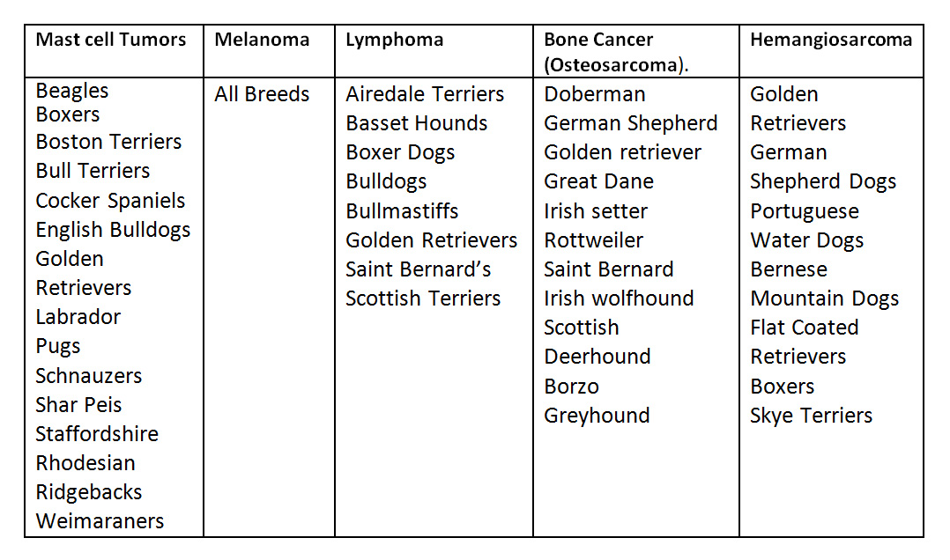Image resolution: width=950 pixels, height=560 pixels.
Task: Click Irish wolfhound text
Action: pyautogui.click(x=619, y=298)
